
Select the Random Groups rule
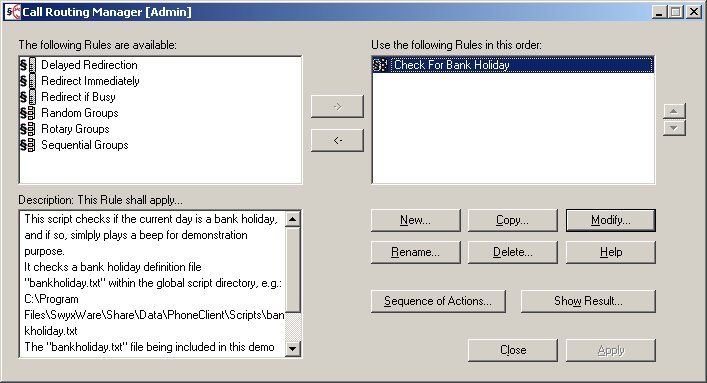[80, 113]
